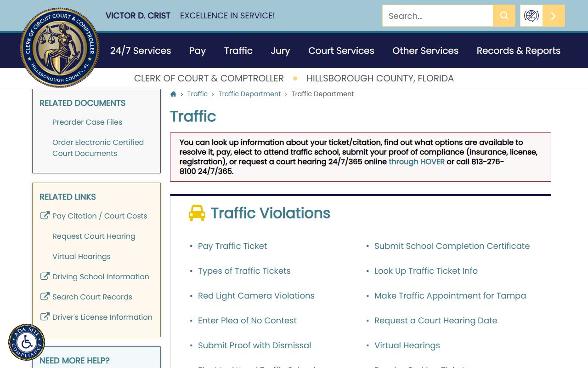Open the Jury menu

280,51
